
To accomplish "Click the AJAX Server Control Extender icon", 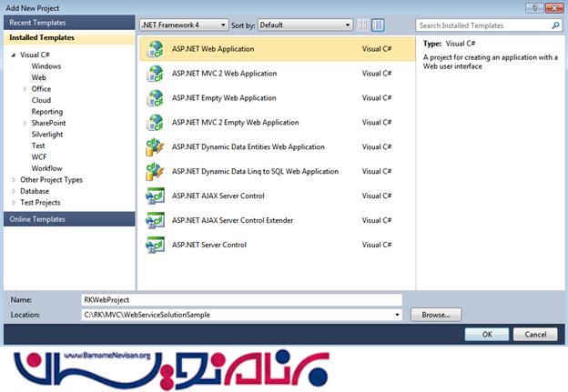I will pyautogui.click(x=155, y=220).
